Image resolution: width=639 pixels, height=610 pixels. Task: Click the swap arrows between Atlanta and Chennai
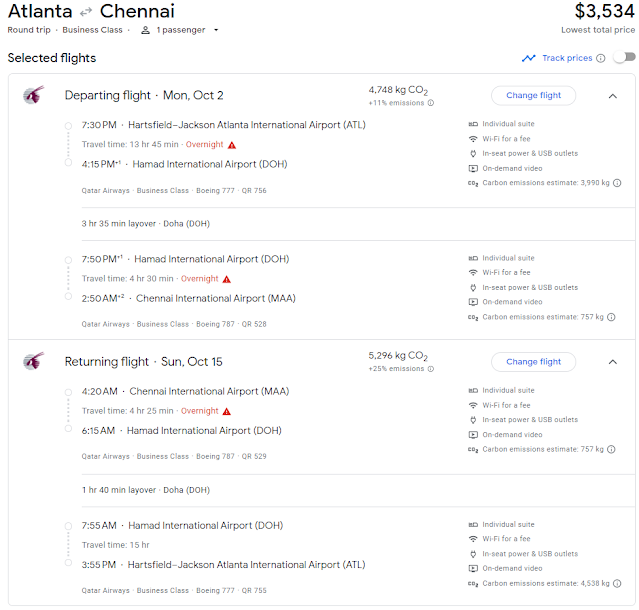coord(86,13)
